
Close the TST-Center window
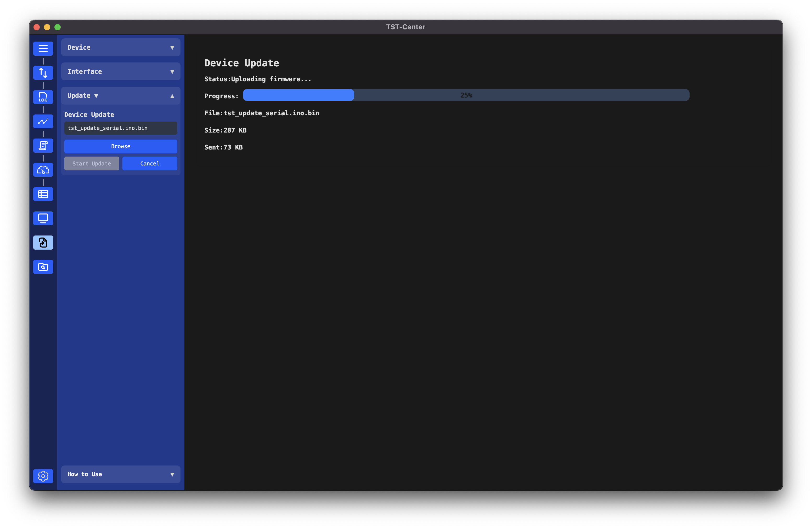pyautogui.click(x=37, y=27)
